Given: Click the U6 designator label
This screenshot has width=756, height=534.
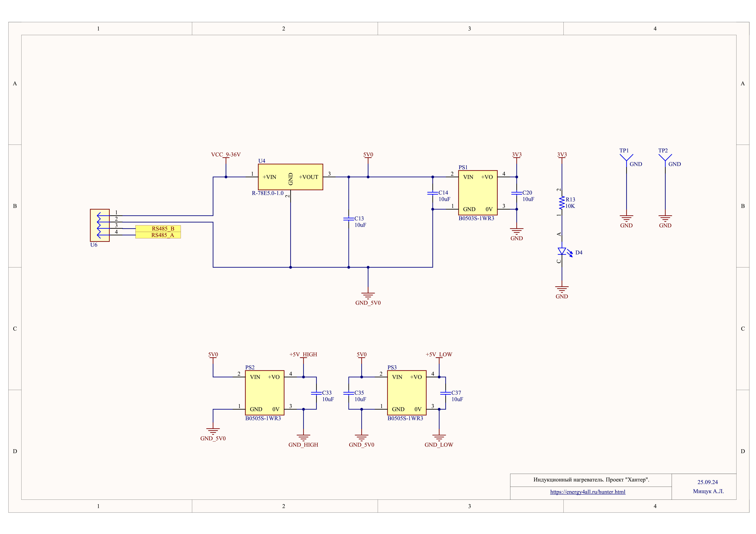Looking at the screenshot, I should 94,245.
